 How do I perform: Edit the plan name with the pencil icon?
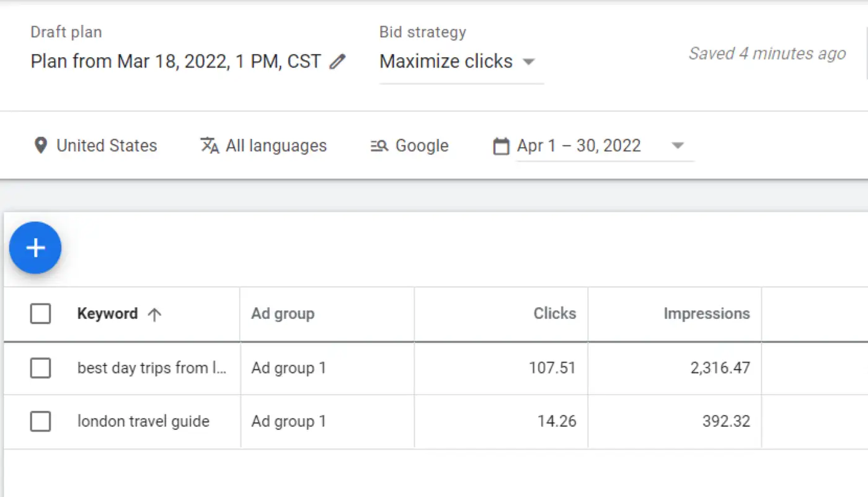click(x=337, y=61)
